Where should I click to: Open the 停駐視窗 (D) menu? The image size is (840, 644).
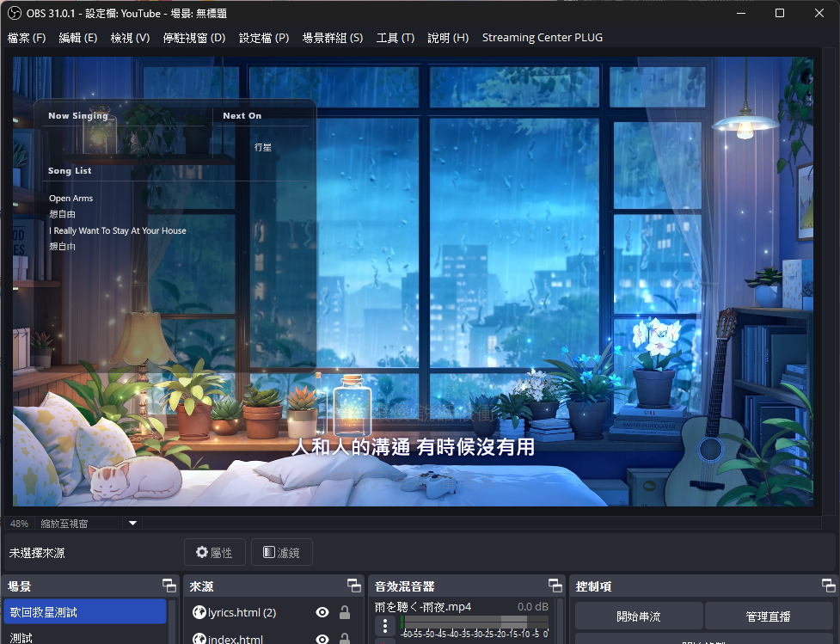[194, 38]
